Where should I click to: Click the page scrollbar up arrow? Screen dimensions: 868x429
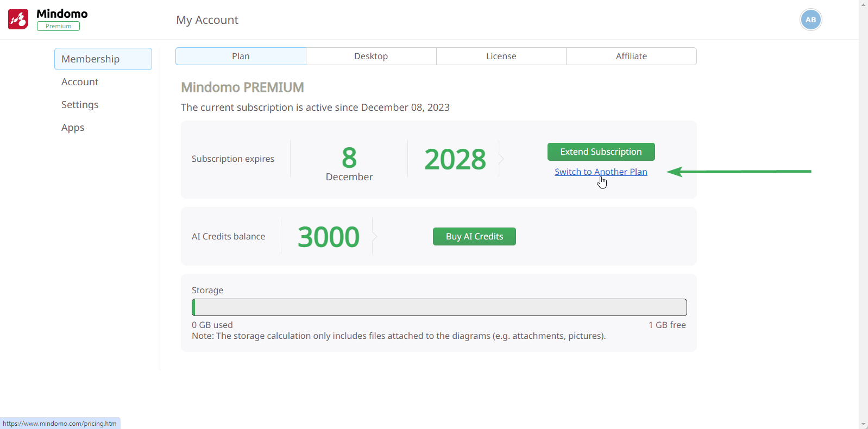(x=864, y=4)
